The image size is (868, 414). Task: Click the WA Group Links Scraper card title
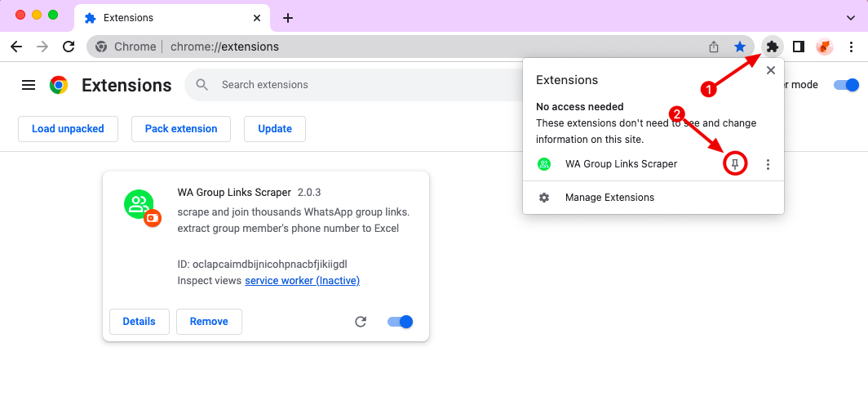[234, 193]
